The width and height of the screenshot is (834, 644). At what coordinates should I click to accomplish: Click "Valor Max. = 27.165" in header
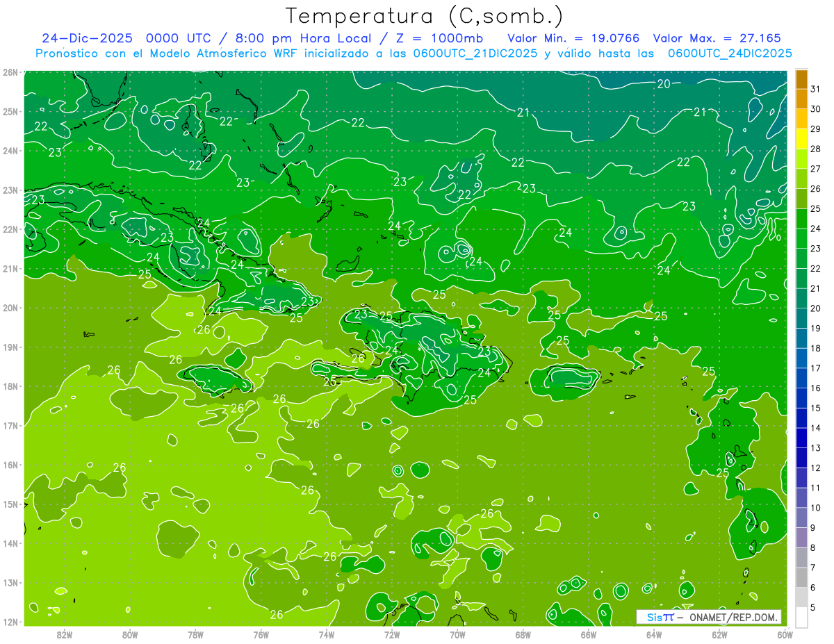coord(717,38)
